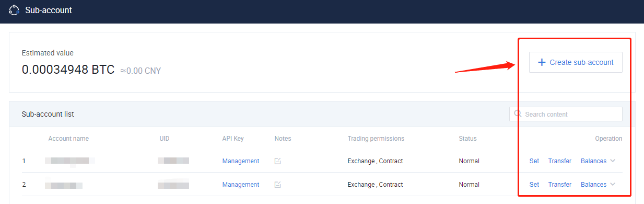Expand Balances chevron for sub-account 1
This screenshot has height=204, width=644.
tap(613, 161)
